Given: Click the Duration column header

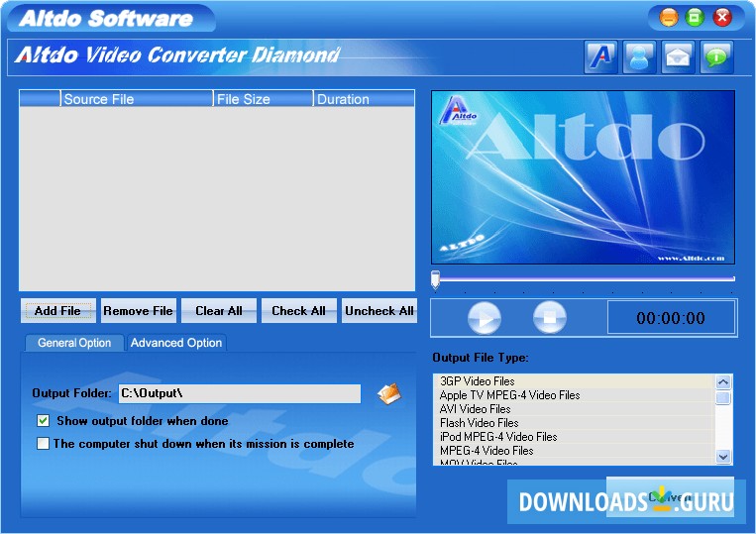Looking at the screenshot, I should pyautogui.click(x=364, y=99).
